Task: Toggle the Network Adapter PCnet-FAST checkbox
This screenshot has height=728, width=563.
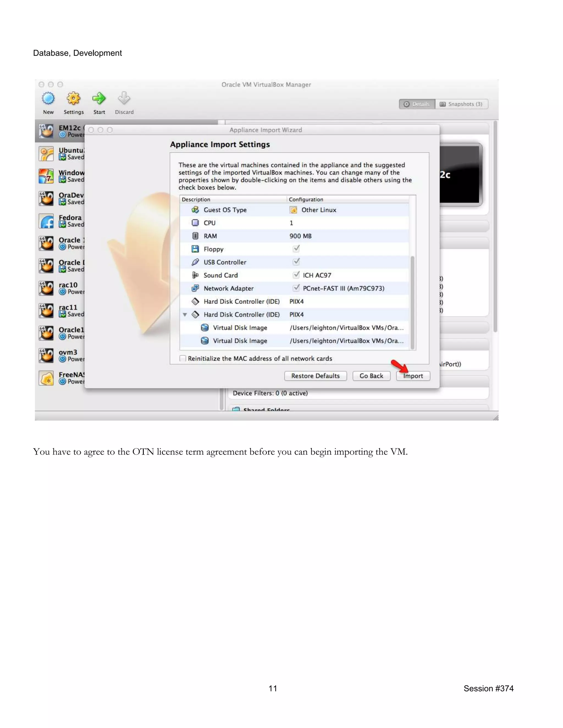Action: point(296,288)
